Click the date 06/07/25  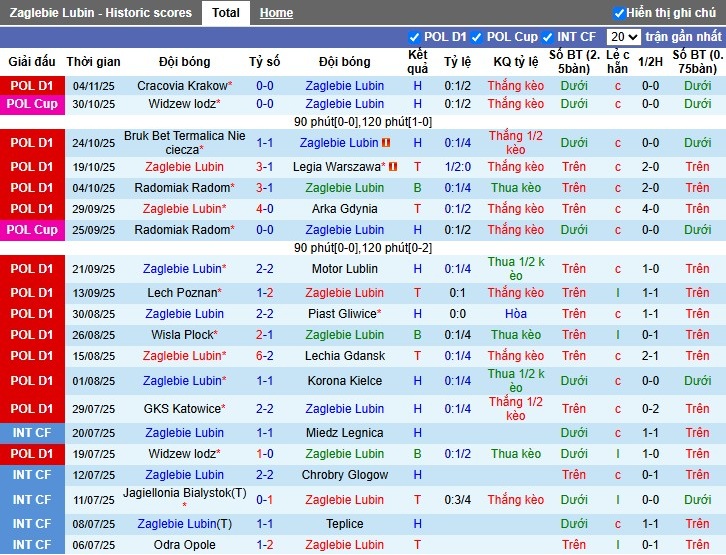coord(93,545)
